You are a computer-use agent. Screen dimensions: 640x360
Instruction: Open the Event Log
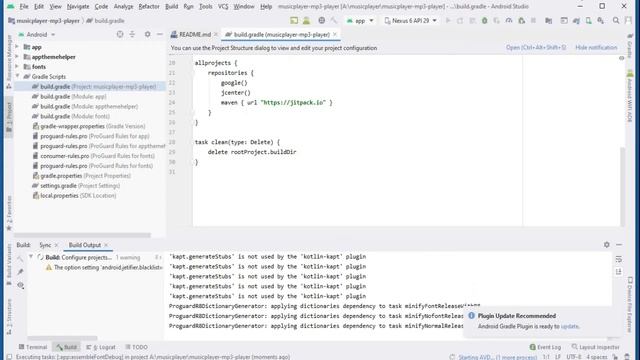point(545,347)
